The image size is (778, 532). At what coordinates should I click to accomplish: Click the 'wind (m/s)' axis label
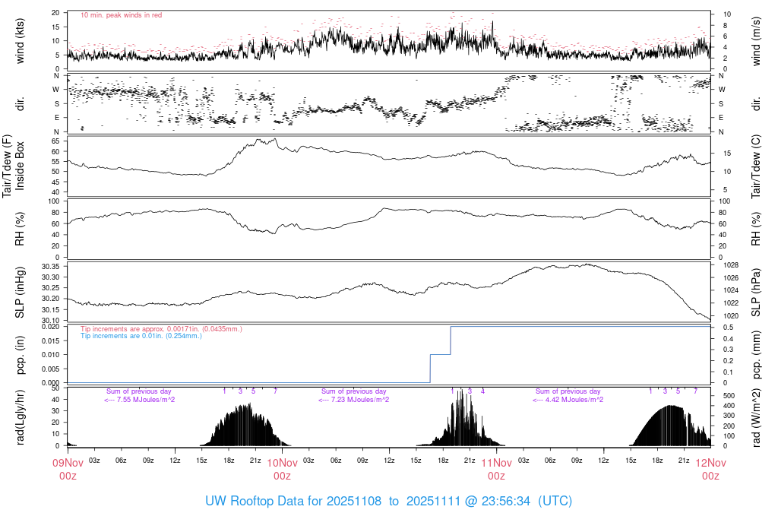[x=756, y=41]
